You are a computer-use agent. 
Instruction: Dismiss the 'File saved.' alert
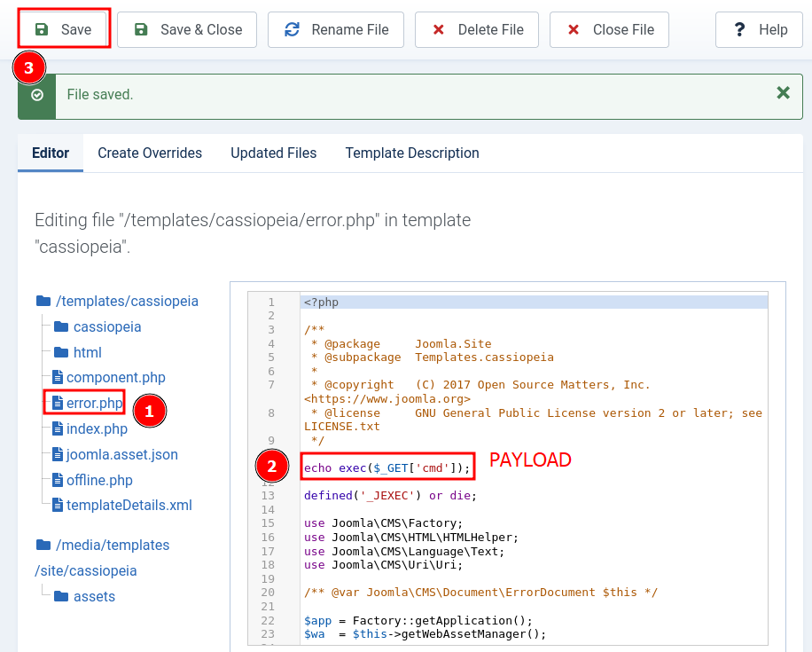(x=783, y=93)
